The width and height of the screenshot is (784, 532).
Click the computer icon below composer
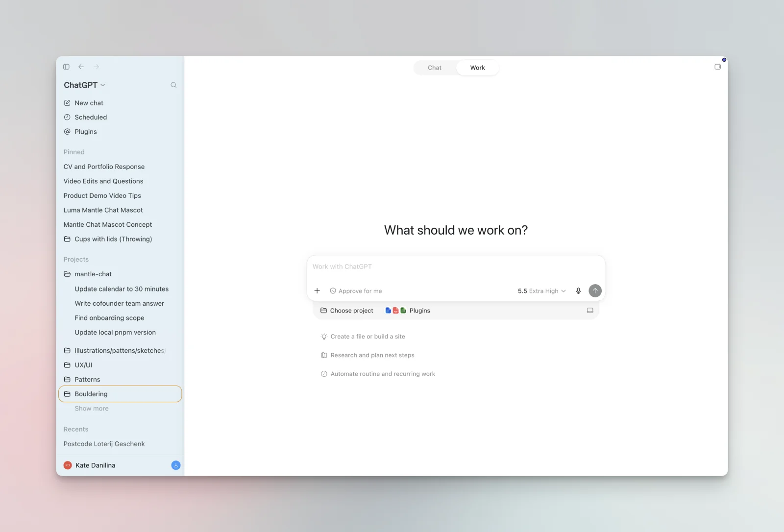(590, 311)
